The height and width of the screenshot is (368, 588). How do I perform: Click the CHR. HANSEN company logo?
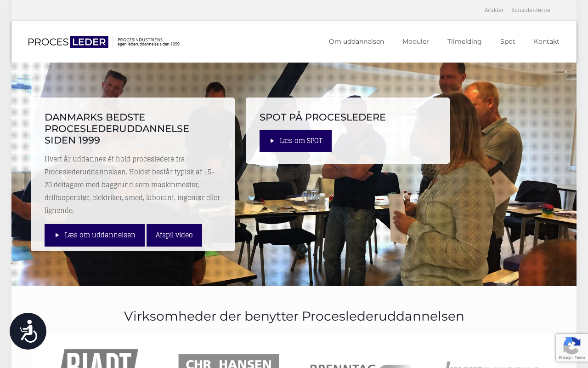229,361
